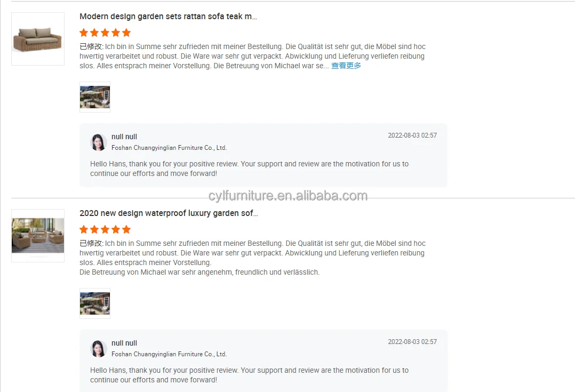Click 'Foshan Chuangyinglian Furniture Co., Ltd.' in the first reply
Viewport: 575px width, 392px height.
click(x=169, y=148)
